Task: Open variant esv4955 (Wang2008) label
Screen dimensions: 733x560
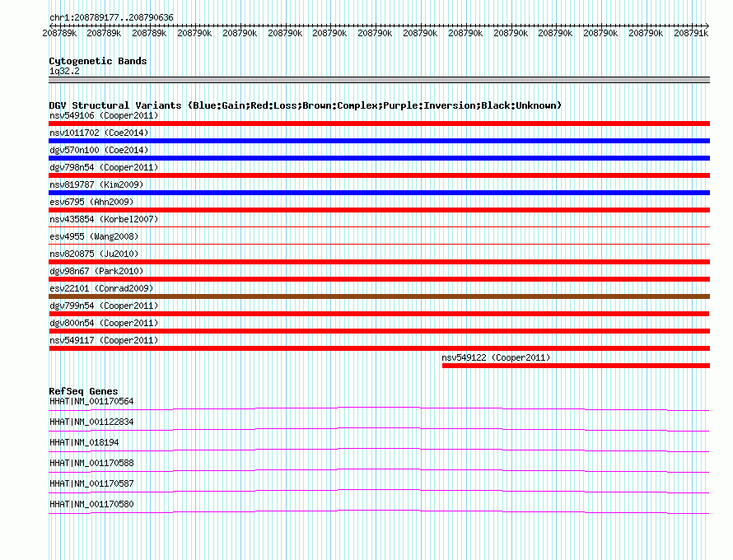Action: (94, 236)
